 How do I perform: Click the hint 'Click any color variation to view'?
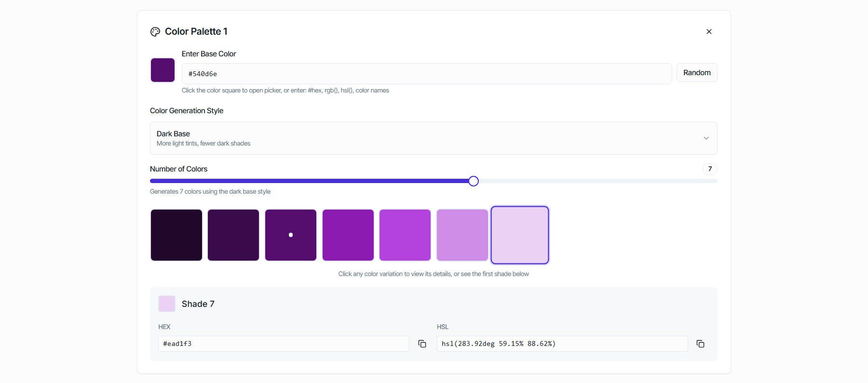[x=434, y=274]
